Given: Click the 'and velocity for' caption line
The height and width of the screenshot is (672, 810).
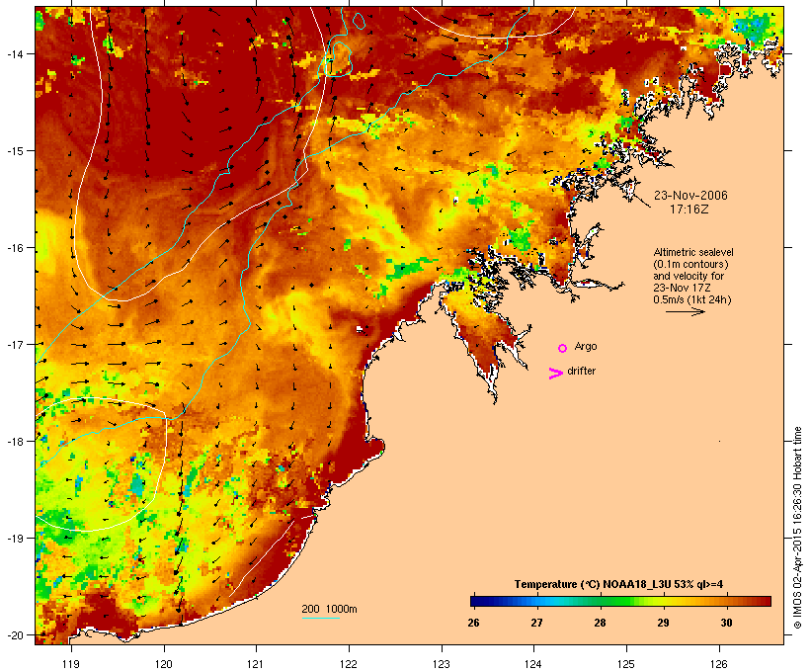Looking at the screenshot, I should [688, 276].
